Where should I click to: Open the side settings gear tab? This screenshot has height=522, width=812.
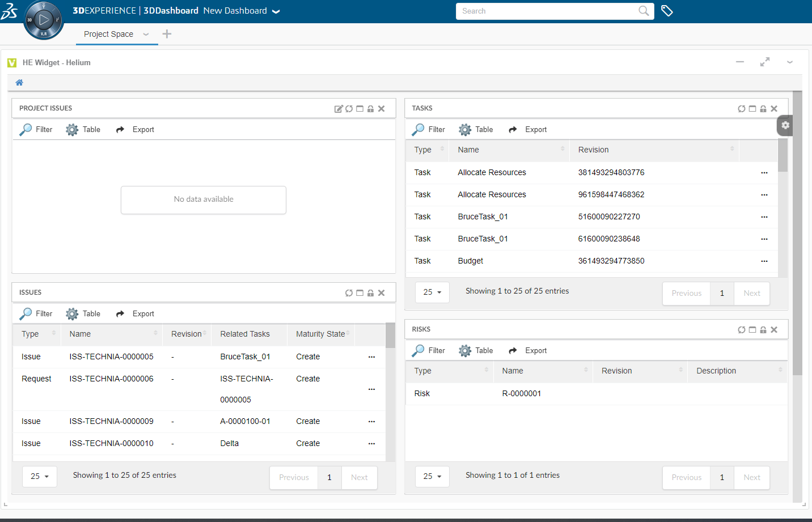coord(785,125)
